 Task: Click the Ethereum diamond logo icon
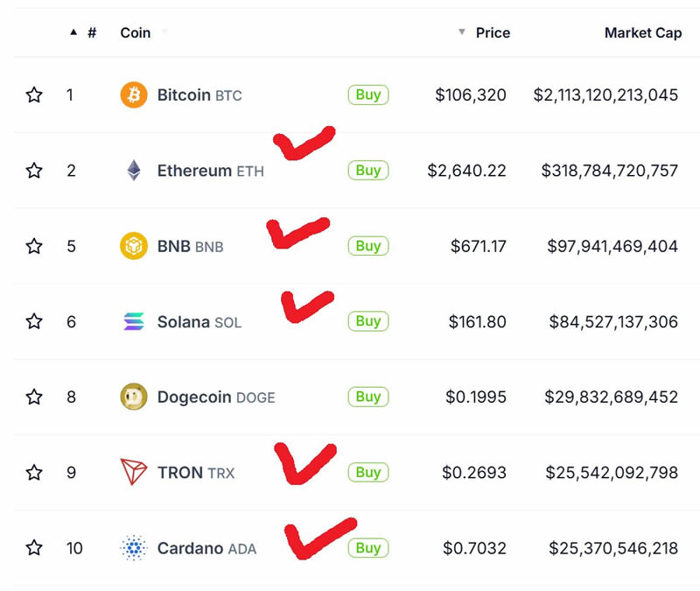point(134,171)
